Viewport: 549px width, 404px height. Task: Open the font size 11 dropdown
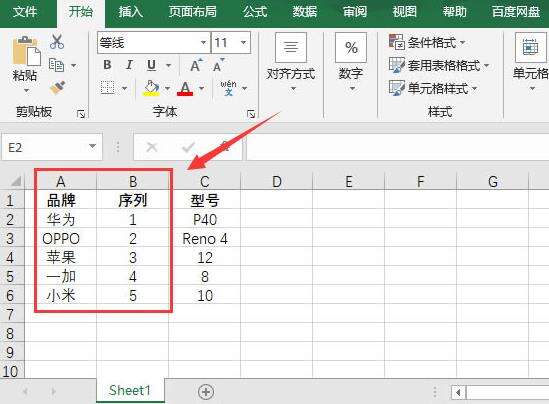coord(243,43)
